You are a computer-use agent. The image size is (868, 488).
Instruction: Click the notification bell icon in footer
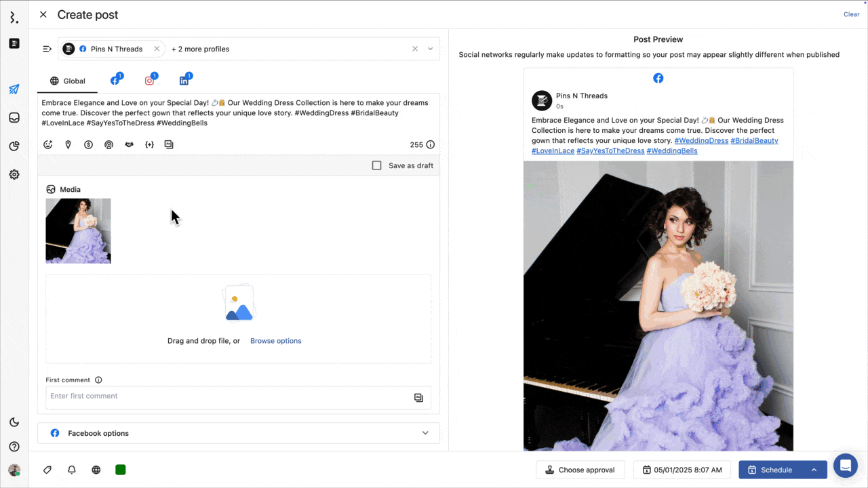71,470
